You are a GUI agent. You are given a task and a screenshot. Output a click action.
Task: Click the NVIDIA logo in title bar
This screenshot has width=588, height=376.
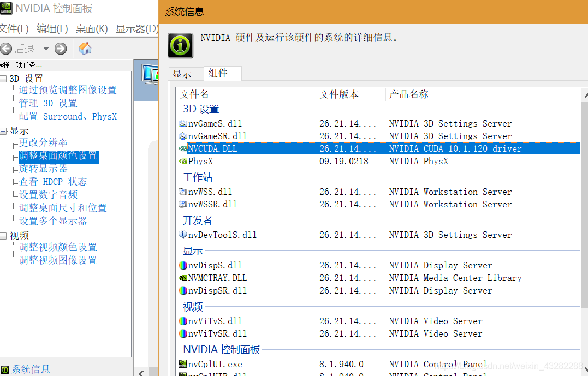click(x=5, y=8)
